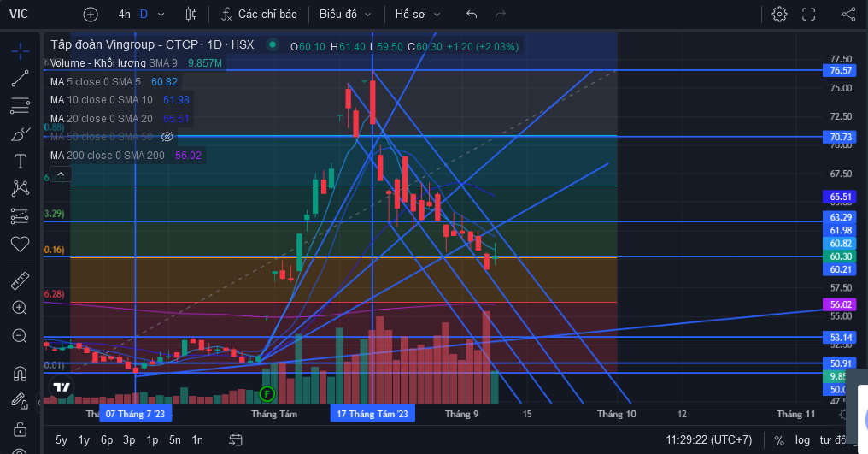Click the zoom in magnifier
The image size is (868, 454).
click(20, 308)
